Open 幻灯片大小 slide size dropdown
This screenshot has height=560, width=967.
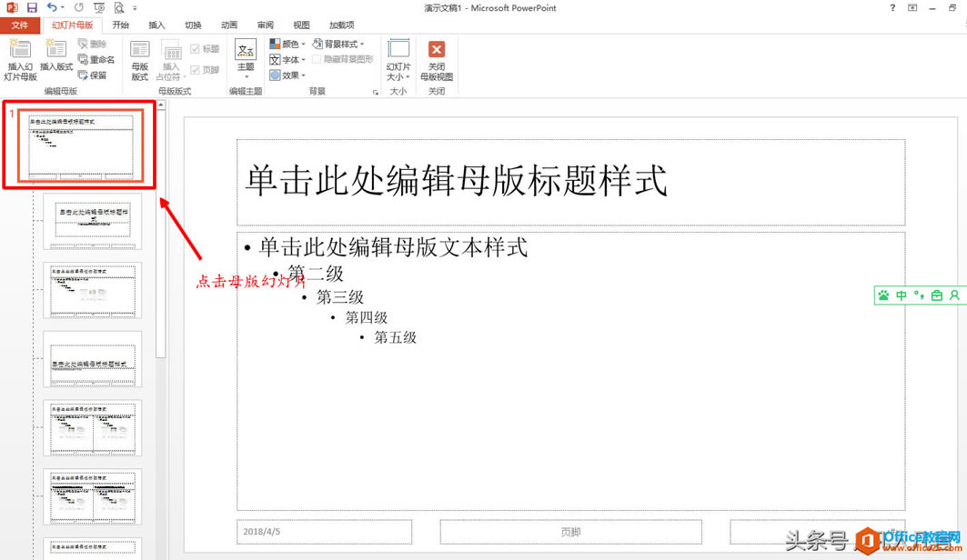tap(398, 60)
